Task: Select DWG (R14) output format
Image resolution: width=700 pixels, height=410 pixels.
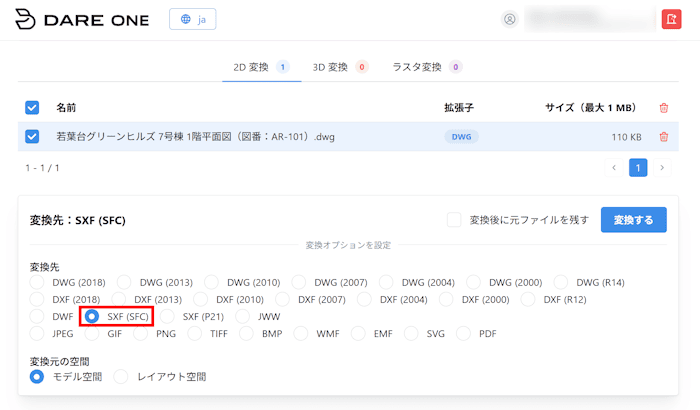Action: 561,282
